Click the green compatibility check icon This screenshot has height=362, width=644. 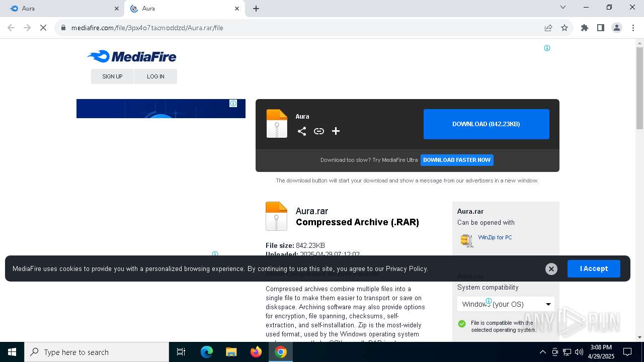[462, 324]
